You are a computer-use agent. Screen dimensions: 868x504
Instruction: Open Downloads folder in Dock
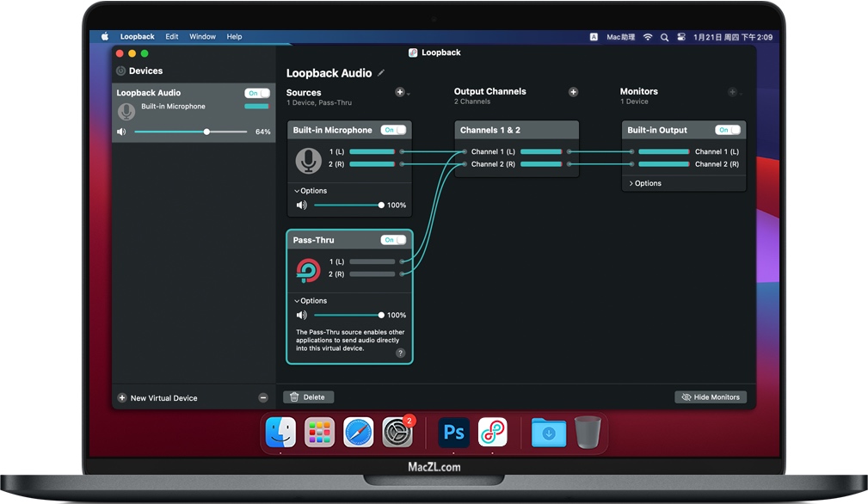point(549,432)
